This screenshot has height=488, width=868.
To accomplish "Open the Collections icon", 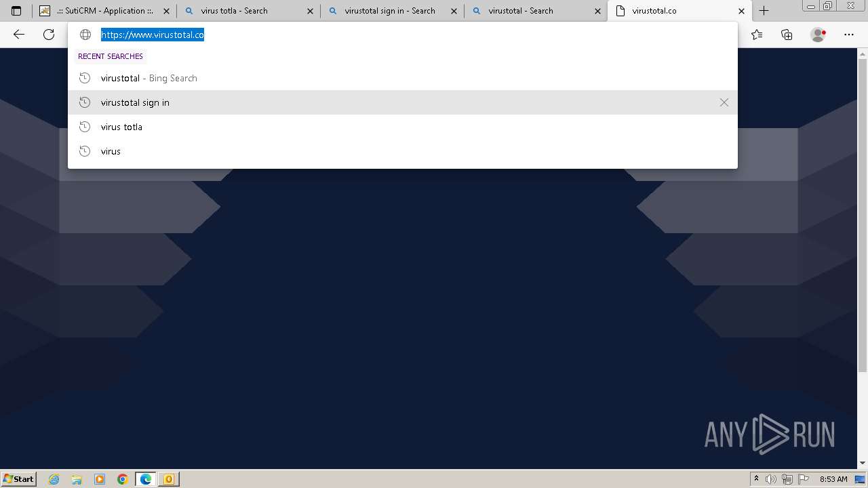I will [x=787, y=35].
